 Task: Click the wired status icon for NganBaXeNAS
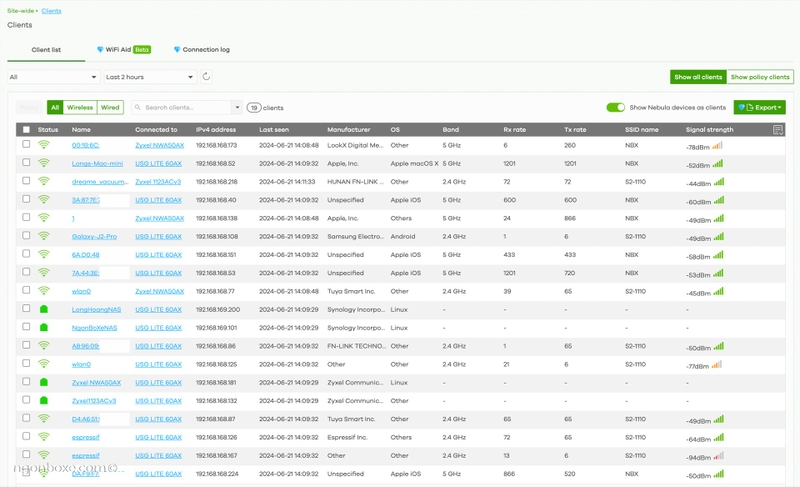tap(44, 327)
